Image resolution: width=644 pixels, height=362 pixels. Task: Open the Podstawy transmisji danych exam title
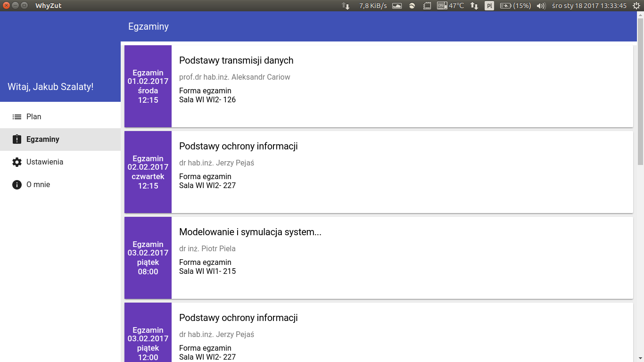tap(236, 60)
